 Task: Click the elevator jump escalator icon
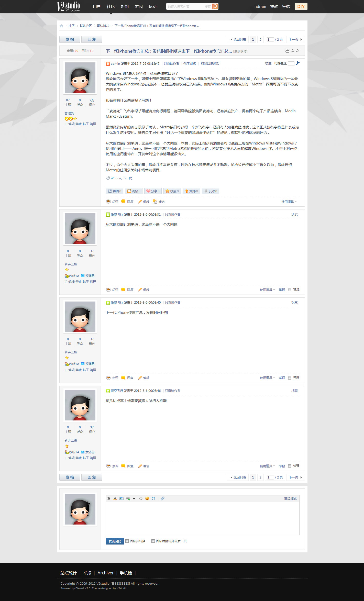[297, 63]
